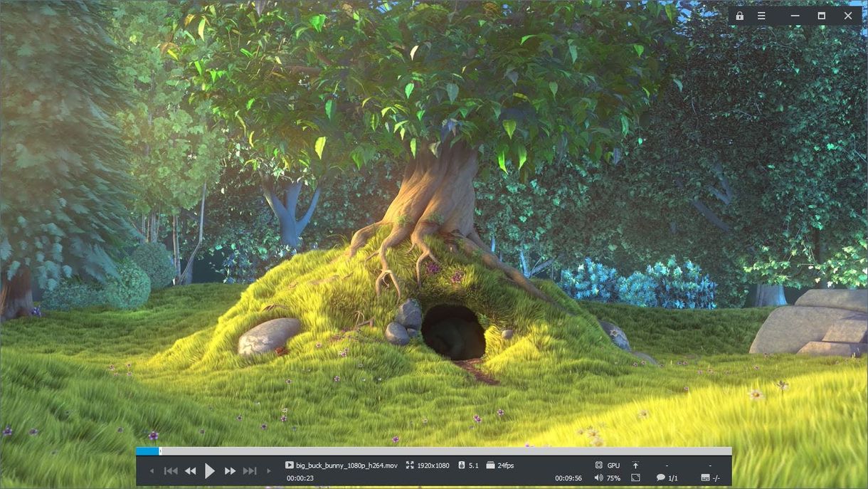Step back one frame with small left arrow
This screenshot has height=489, width=868.
click(x=151, y=470)
